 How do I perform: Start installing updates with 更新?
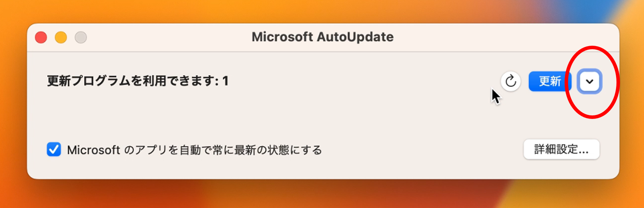click(x=550, y=81)
